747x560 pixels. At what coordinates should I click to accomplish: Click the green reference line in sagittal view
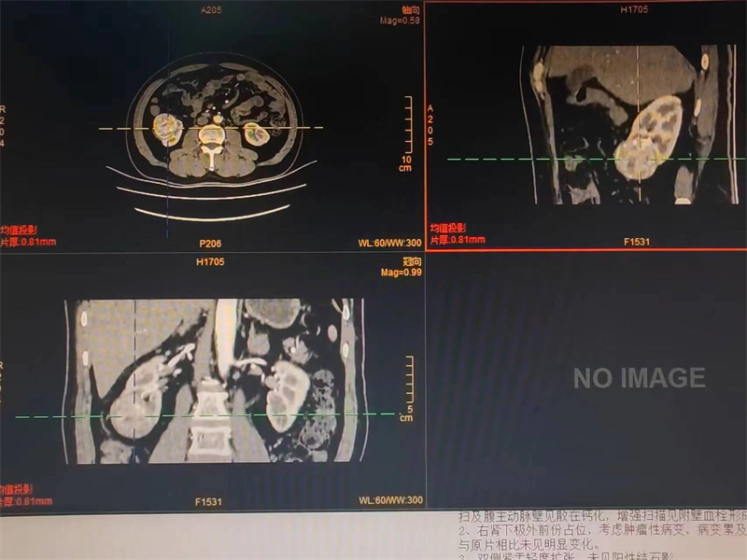[x=596, y=159]
